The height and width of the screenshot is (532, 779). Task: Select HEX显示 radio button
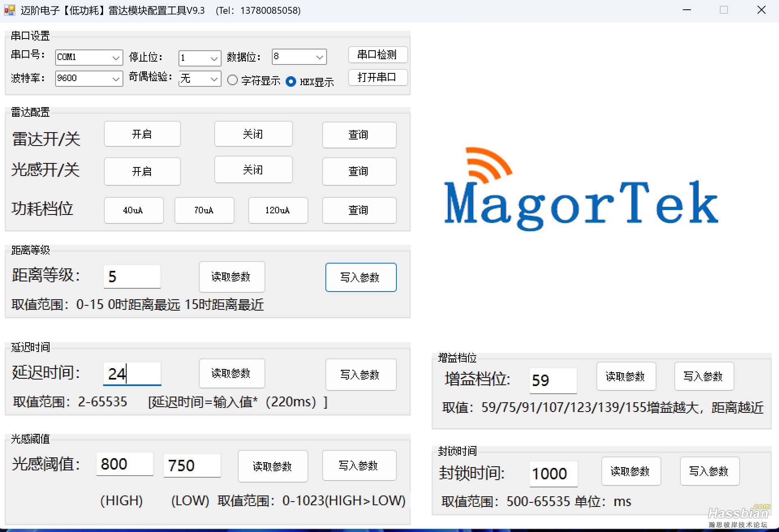click(x=291, y=82)
